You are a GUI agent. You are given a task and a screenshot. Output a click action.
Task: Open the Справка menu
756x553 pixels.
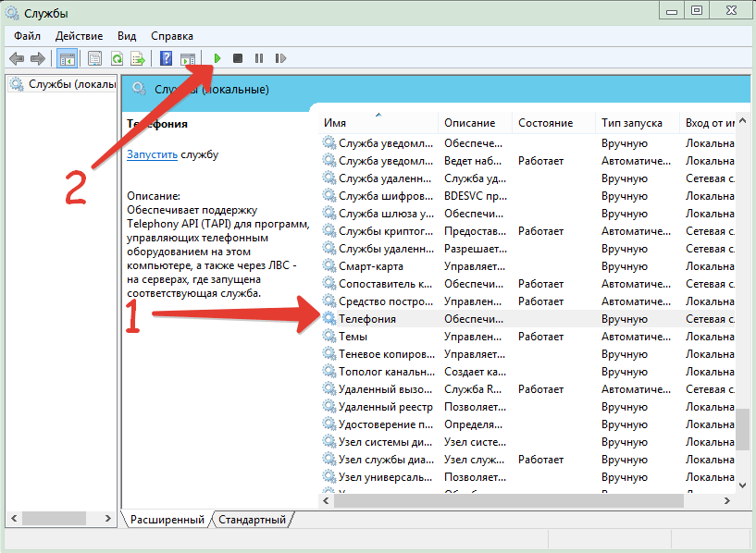171,35
